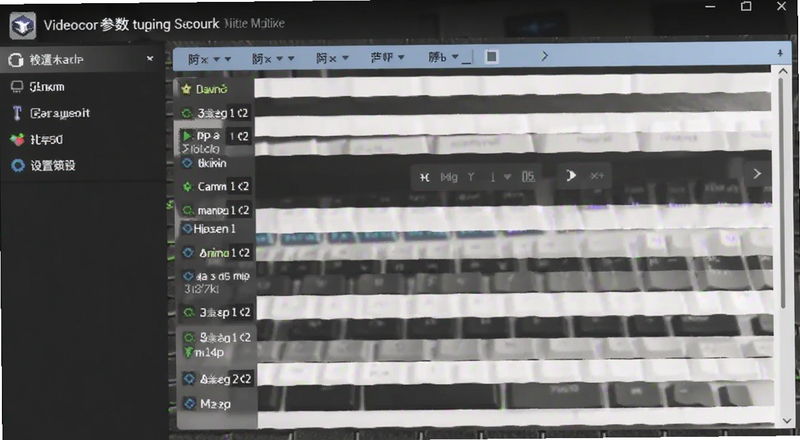
Task: Click the x+ icon beside overlay play
Action: (x=596, y=176)
